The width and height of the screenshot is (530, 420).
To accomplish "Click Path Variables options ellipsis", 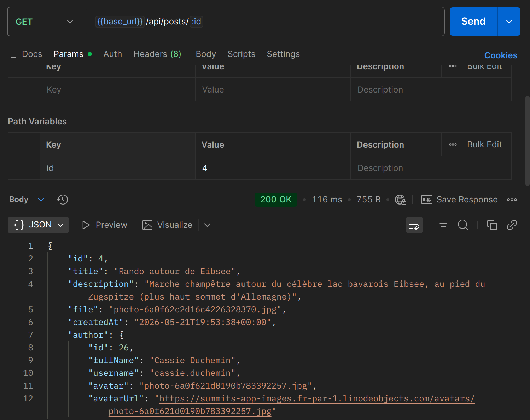I will 453,144.
